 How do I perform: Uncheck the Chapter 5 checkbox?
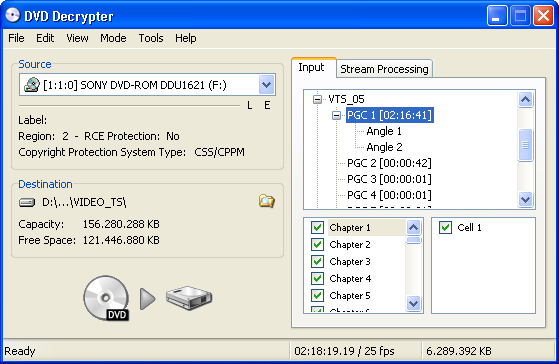click(317, 296)
